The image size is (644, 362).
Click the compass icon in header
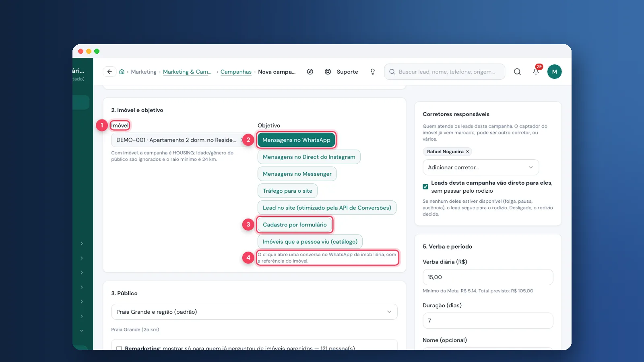pos(310,72)
